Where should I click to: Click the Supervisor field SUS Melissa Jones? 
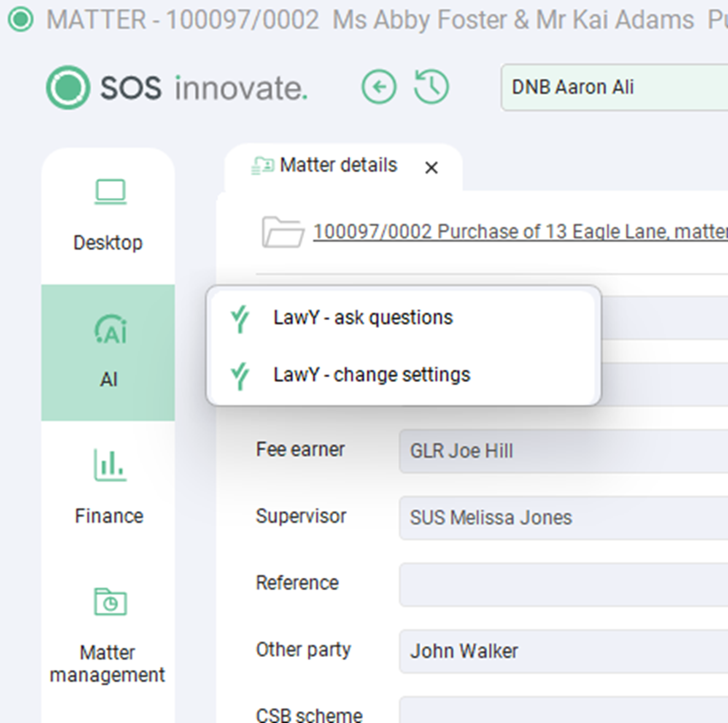tap(563, 518)
